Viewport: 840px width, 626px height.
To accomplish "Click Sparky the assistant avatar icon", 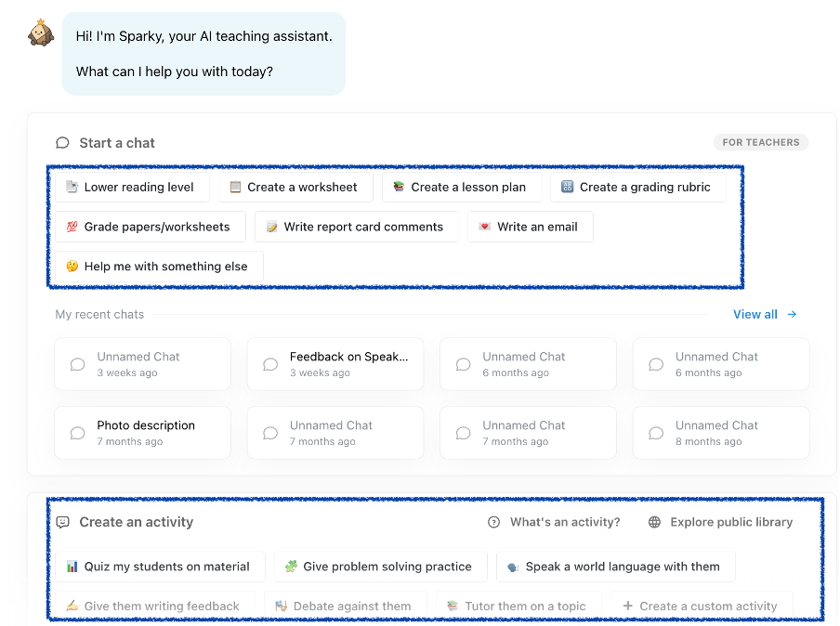I will (x=41, y=34).
